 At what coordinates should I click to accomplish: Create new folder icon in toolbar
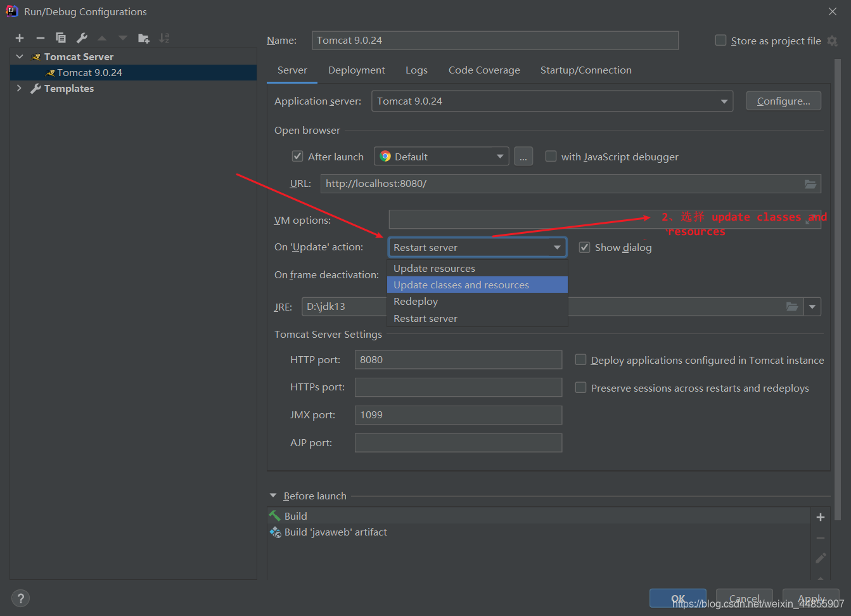click(x=144, y=38)
